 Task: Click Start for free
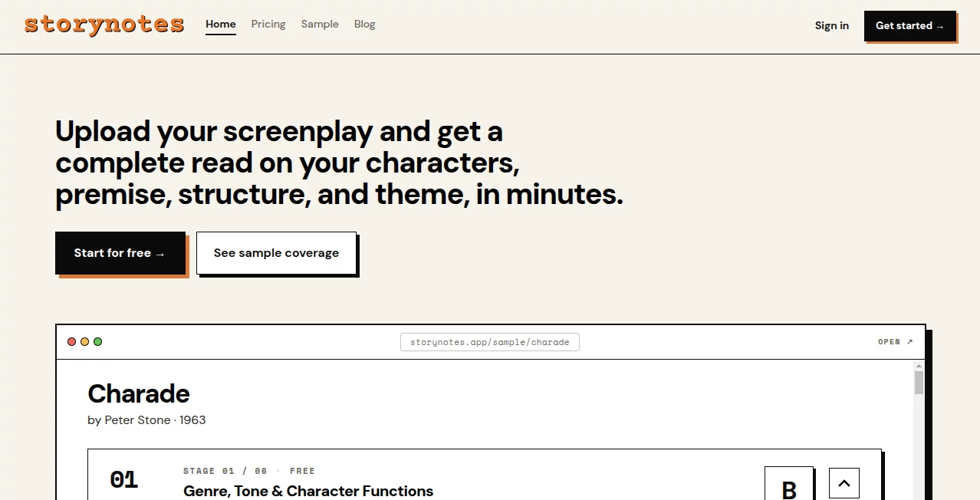click(x=120, y=253)
